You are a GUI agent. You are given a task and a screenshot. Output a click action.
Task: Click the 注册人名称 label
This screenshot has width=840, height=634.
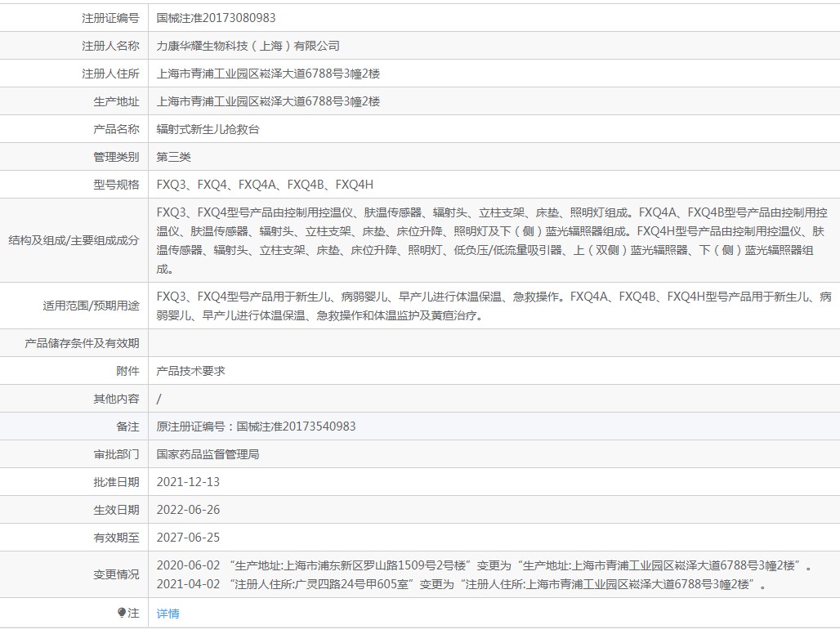110,46
